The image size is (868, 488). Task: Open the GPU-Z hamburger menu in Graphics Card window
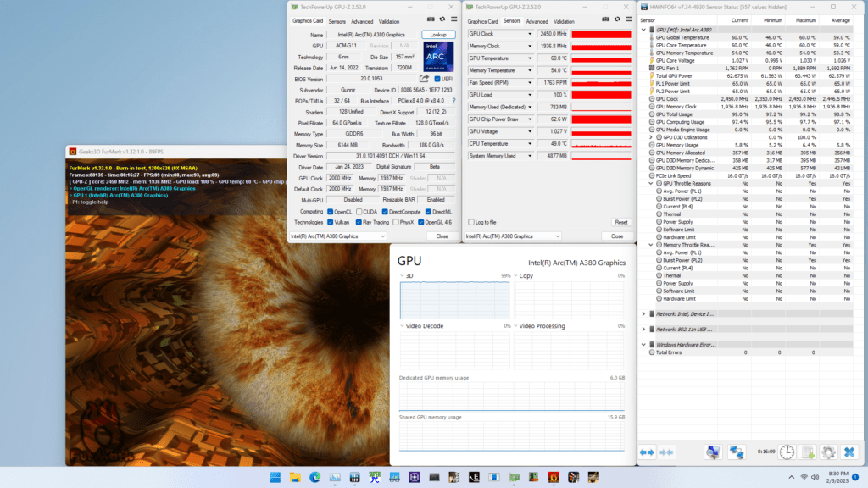454,19
